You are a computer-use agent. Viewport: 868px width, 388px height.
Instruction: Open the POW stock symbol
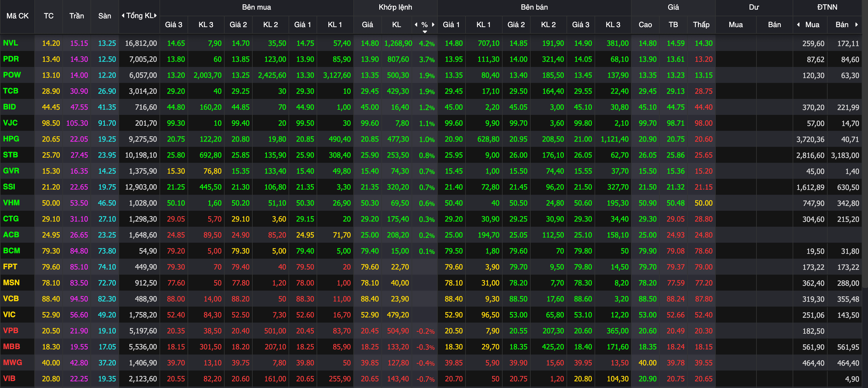click(x=12, y=75)
